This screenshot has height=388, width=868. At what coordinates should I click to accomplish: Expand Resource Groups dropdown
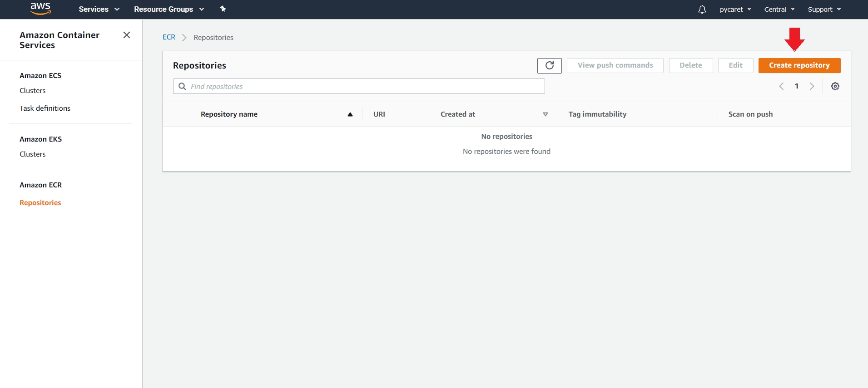point(169,9)
